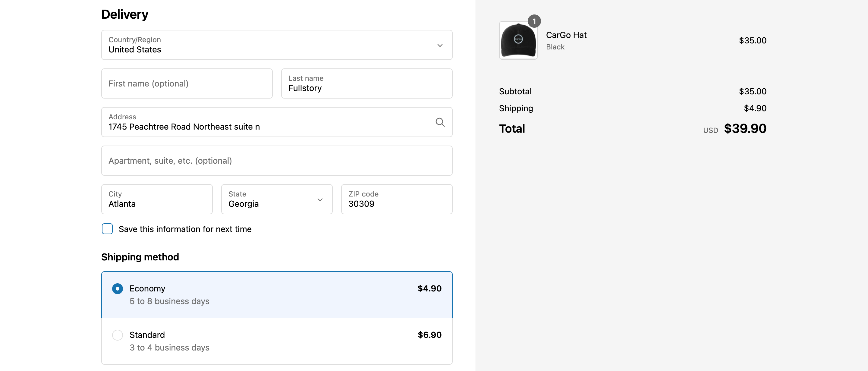The height and width of the screenshot is (371, 868).
Task: Click the quantity badge on hat image
Action: click(534, 21)
